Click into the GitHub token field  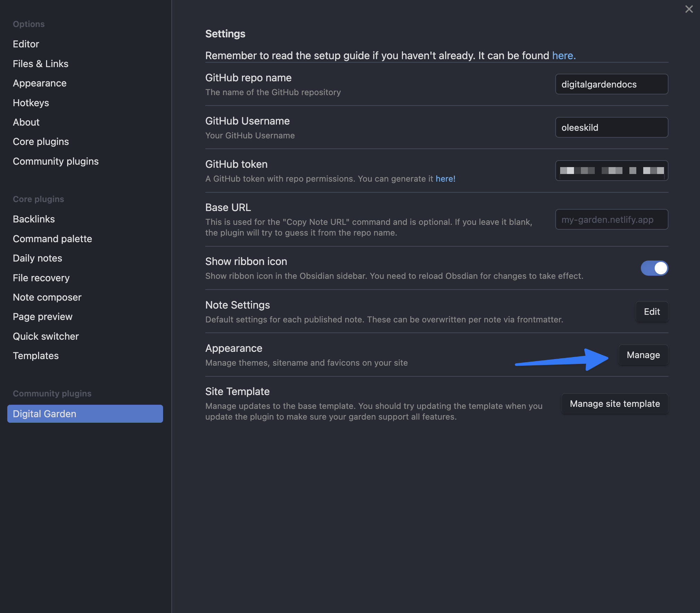[x=611, y=171]
